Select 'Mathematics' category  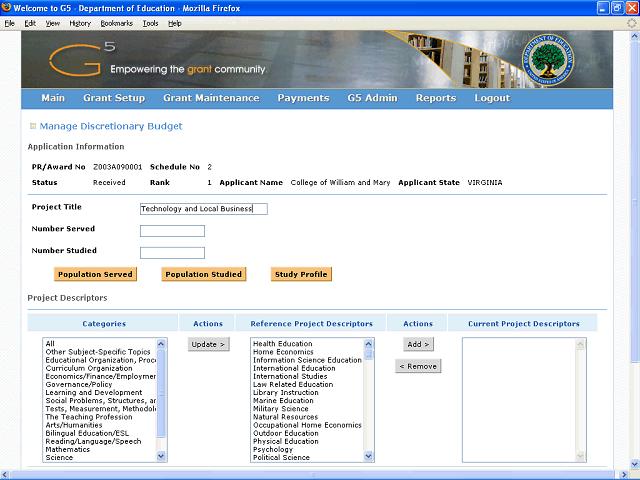pyautogui.click(x=68, y=449)
